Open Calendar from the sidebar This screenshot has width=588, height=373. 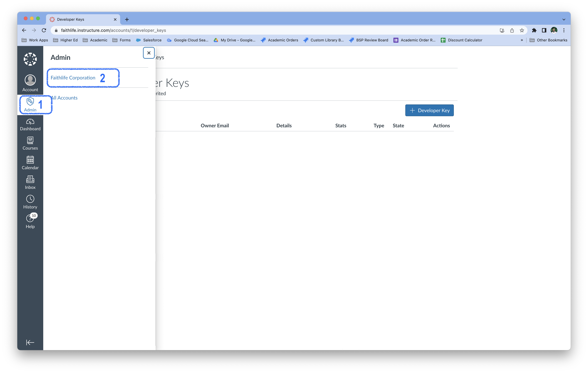30,163
